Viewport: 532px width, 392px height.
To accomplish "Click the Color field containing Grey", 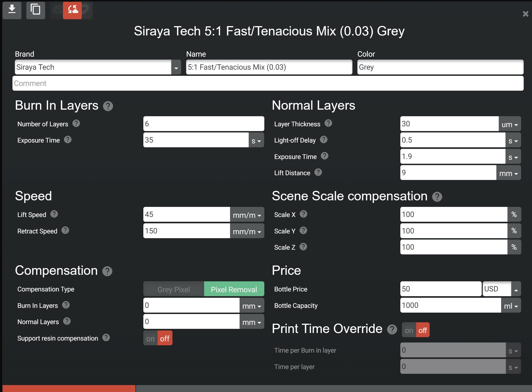I will tap(440, 67).
